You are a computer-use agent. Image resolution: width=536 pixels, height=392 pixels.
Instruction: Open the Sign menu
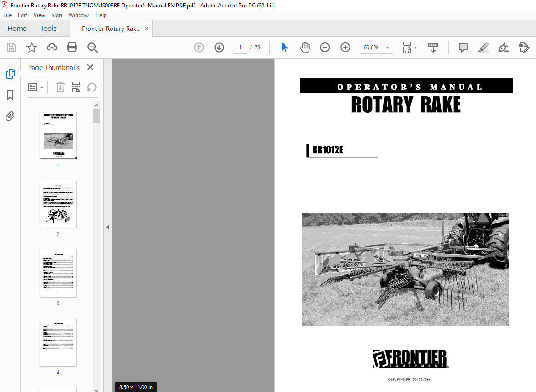(x=57, y=15)
